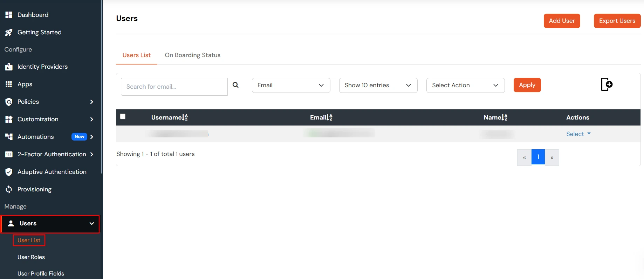Sort by Email column sort icon

click(330, 117)
